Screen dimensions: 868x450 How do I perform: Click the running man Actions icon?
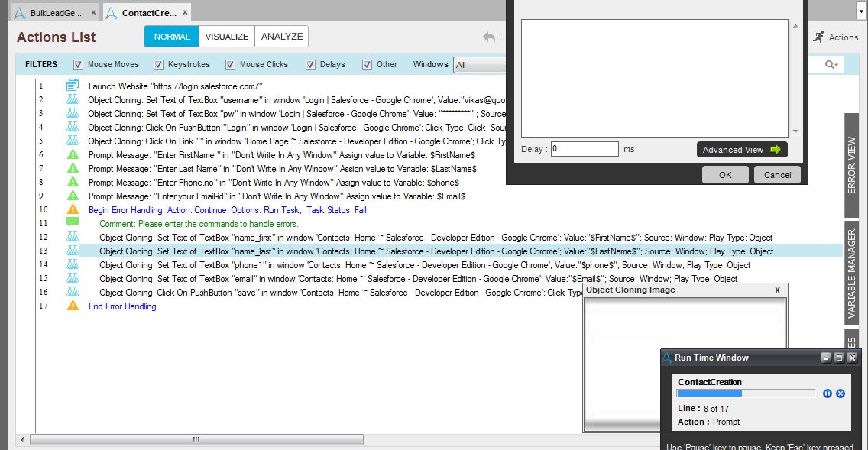(819, 37)
